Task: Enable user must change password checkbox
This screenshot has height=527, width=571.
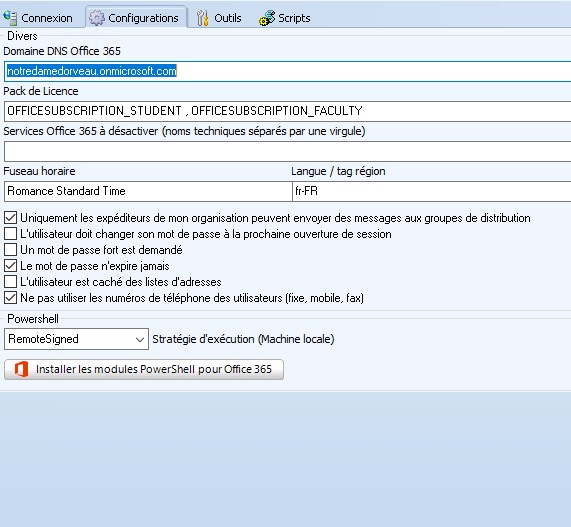Action: (11, 234)
